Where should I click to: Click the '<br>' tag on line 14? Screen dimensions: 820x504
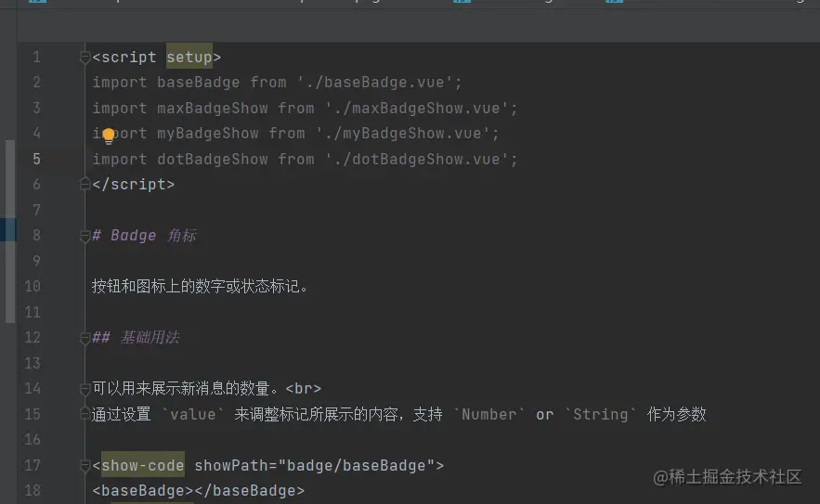(x=304, y=389)
